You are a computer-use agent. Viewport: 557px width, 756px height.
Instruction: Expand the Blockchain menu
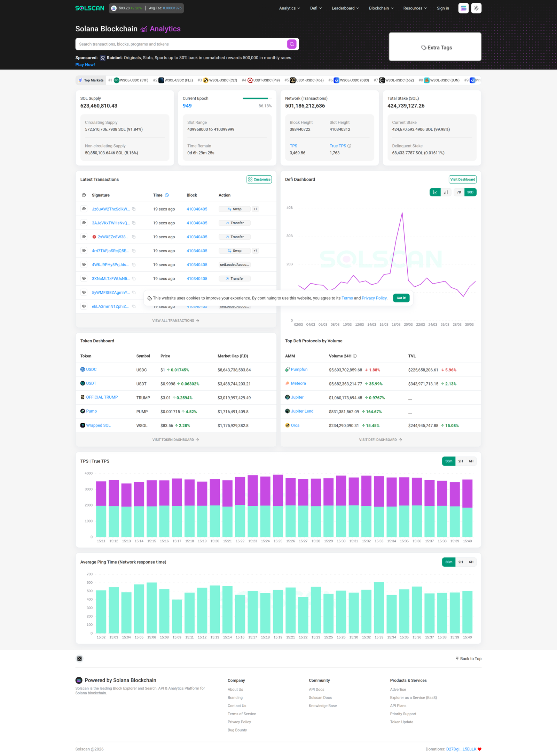381,8
